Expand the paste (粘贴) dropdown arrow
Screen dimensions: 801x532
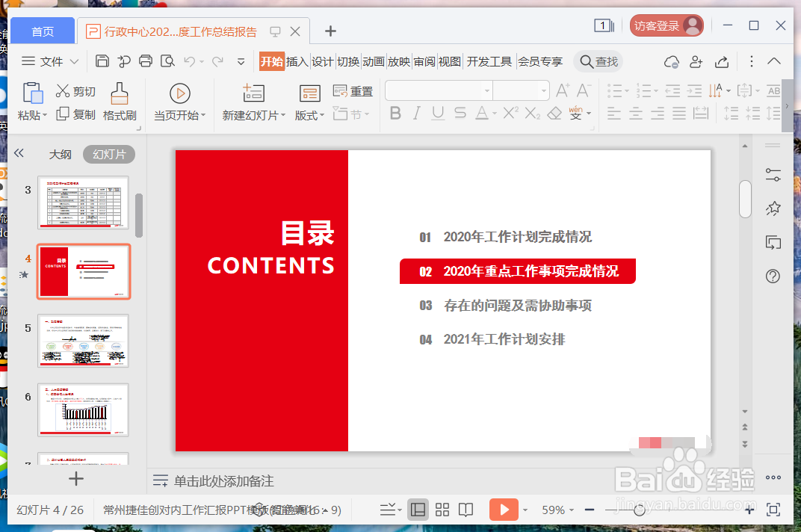pyautogui.click(x=44, y=116)
